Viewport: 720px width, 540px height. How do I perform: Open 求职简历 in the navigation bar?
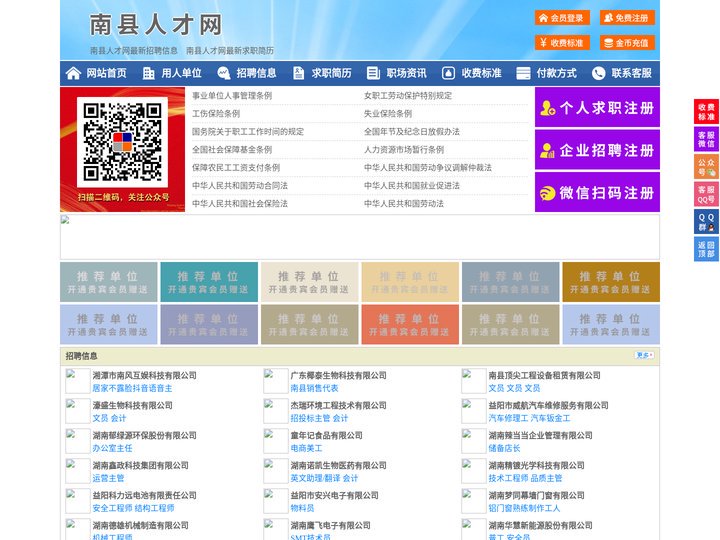pyautogui.click(x=331, y=73)
